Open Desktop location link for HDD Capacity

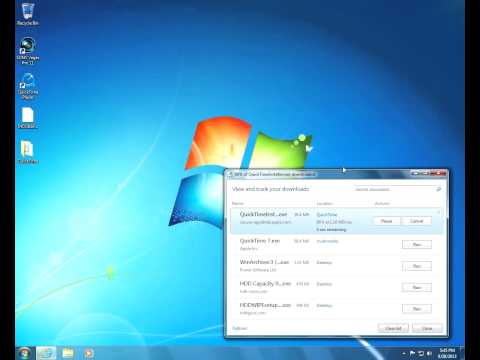point(324,284)
